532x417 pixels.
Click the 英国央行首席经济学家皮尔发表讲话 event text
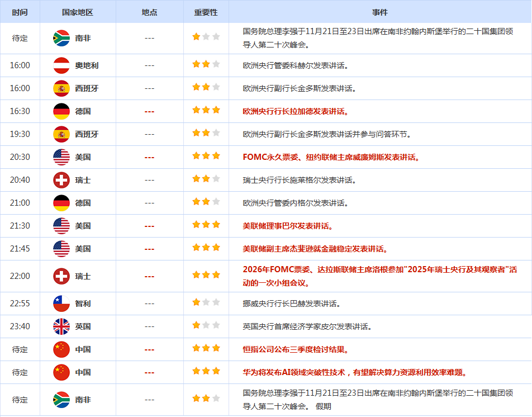click(x=307, y=326)
